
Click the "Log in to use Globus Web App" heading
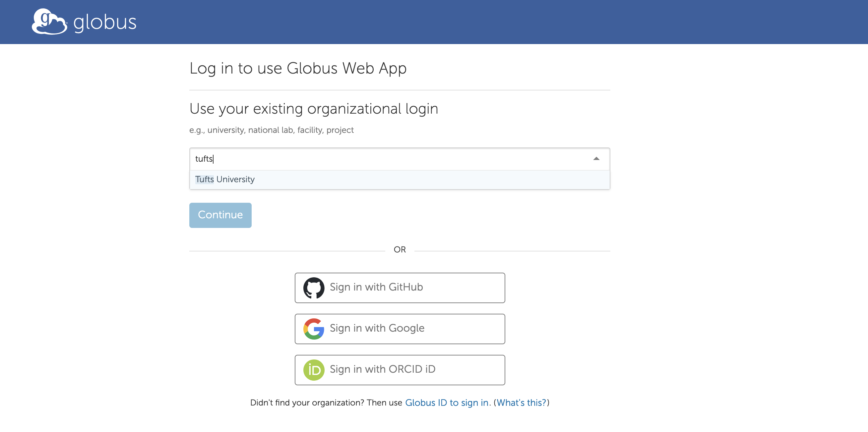pos(298,68)
